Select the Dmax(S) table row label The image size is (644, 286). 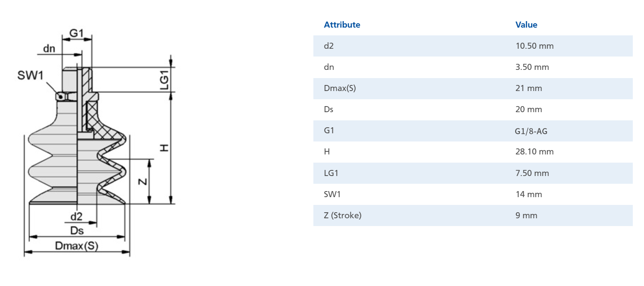340,88
